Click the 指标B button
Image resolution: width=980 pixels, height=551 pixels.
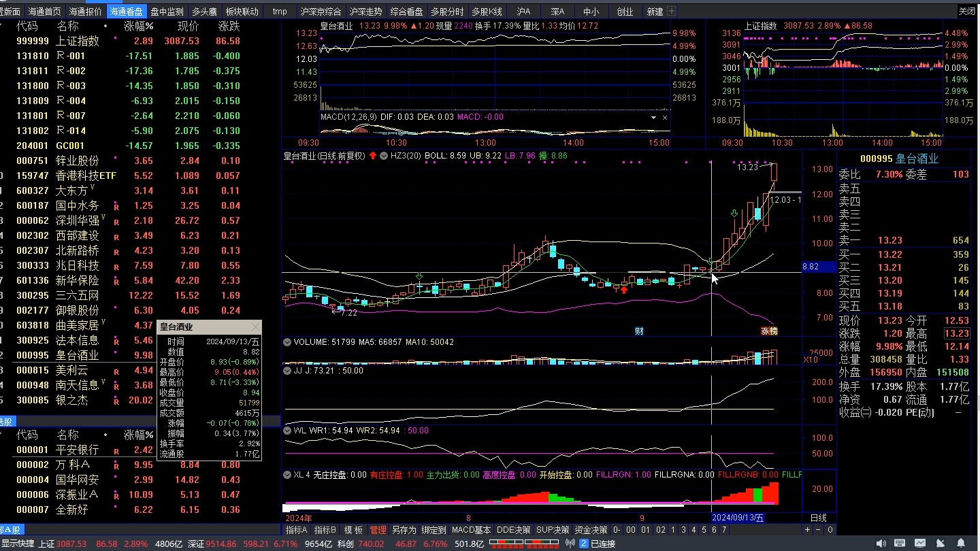[x=325, y=530]
